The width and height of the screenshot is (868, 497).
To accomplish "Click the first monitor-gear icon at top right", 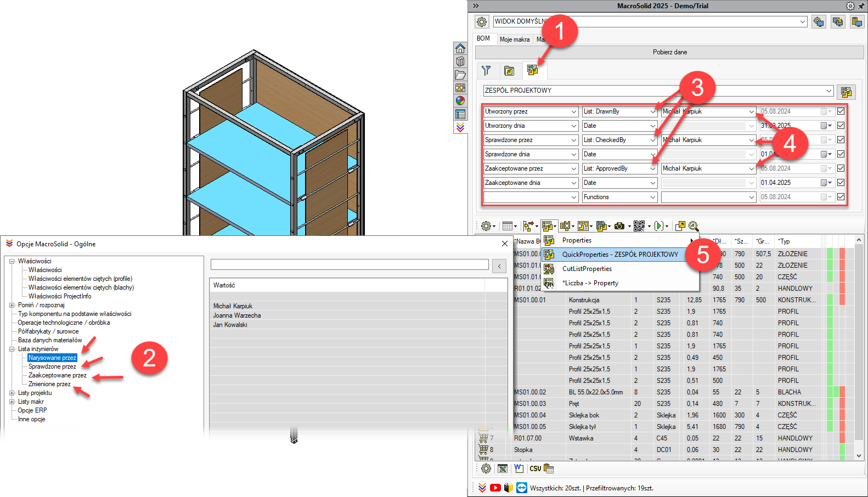I will click(819, 22).
